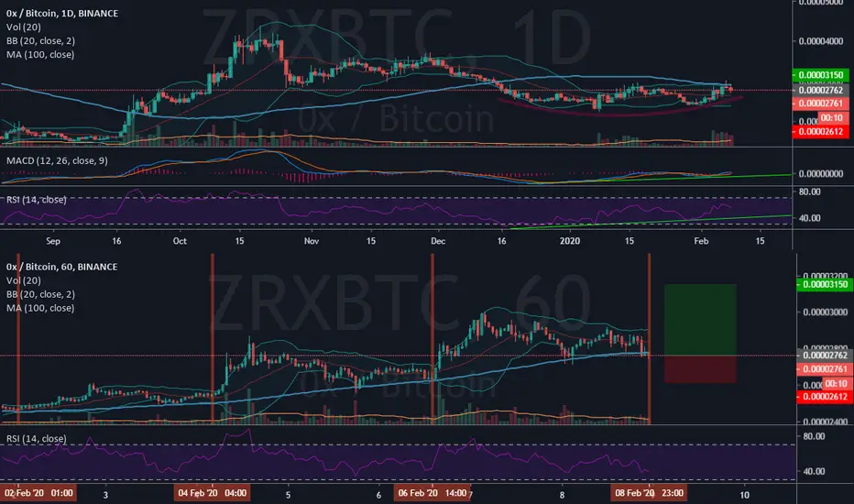The width and height of the screenshot is (854, 504).
Task: Click 0.00002400 on the 60 chart price scale
Action: (825, 422)
